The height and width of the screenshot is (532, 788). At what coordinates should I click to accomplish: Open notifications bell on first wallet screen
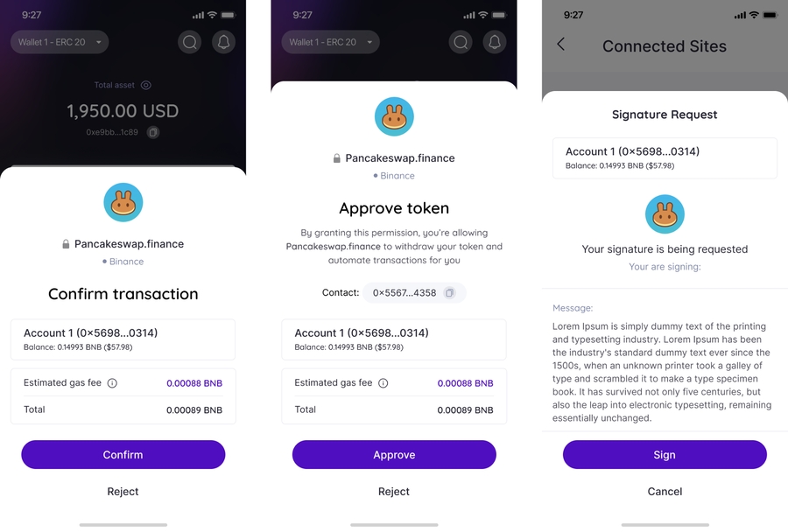(x=223, y=42)
